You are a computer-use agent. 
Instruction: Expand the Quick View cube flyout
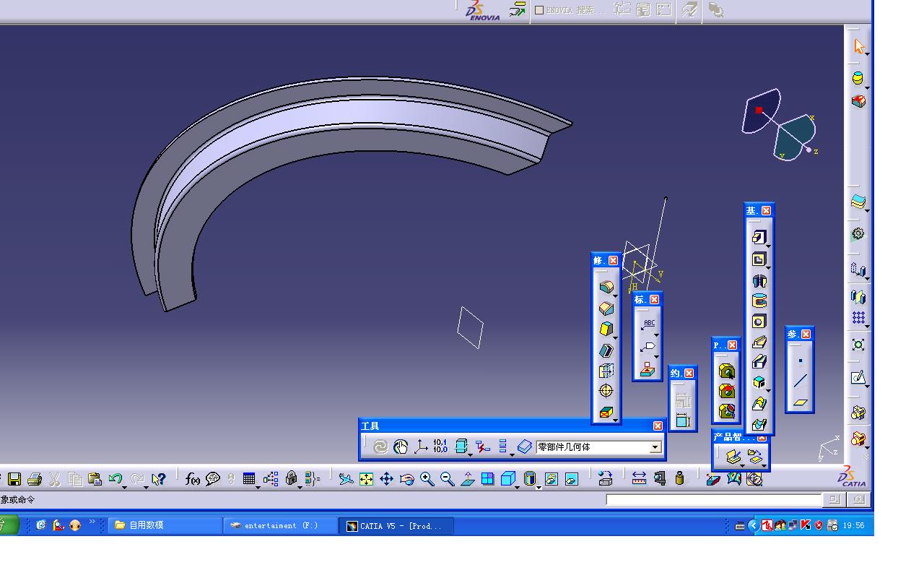click(x=518, y=486)
